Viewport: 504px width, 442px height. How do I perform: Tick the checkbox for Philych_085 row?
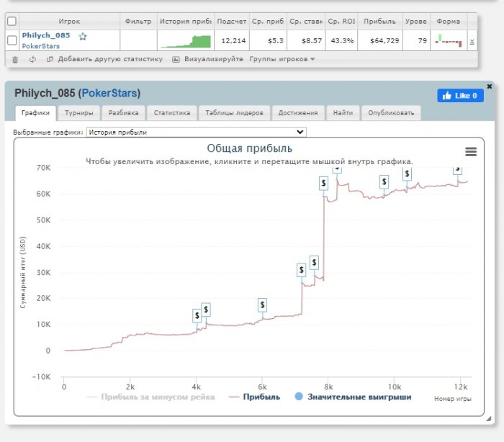pos(12,40)
